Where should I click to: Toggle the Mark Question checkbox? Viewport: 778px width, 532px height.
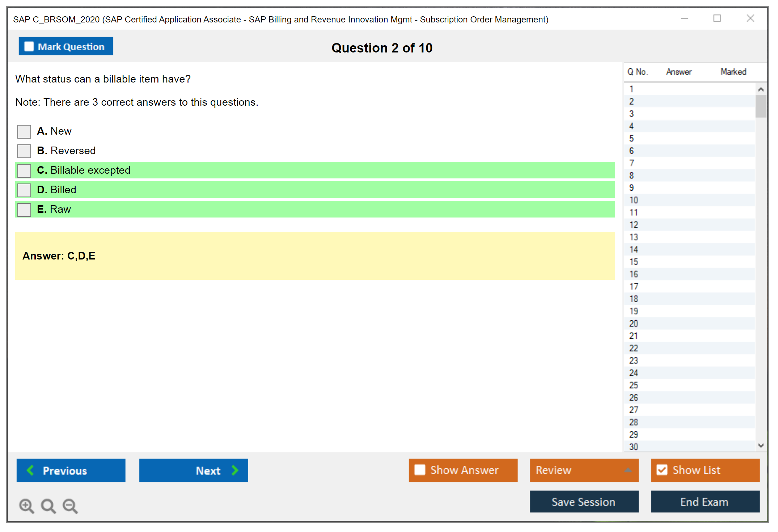[x=29, y=47]
